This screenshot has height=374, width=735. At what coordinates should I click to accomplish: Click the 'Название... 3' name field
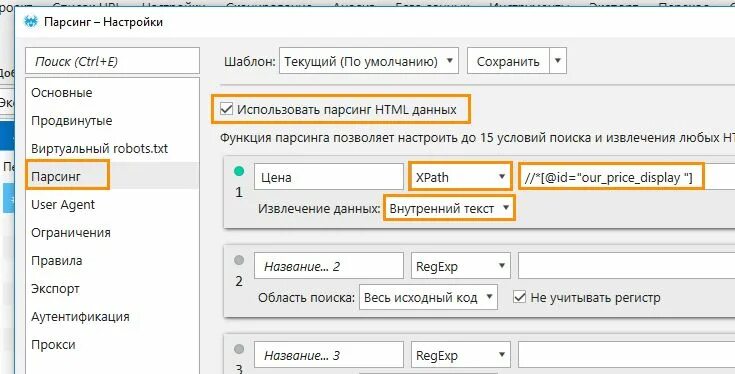click(329, 355)
